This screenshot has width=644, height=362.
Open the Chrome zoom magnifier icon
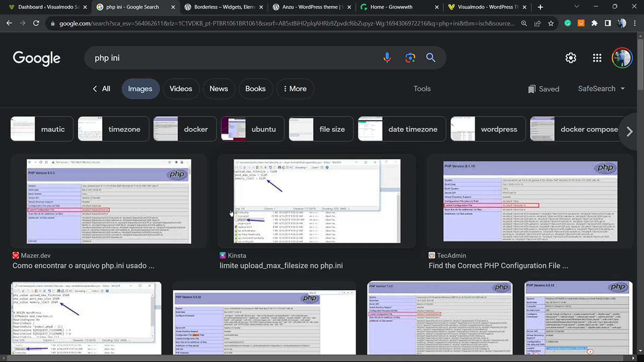tap(524, 23)
